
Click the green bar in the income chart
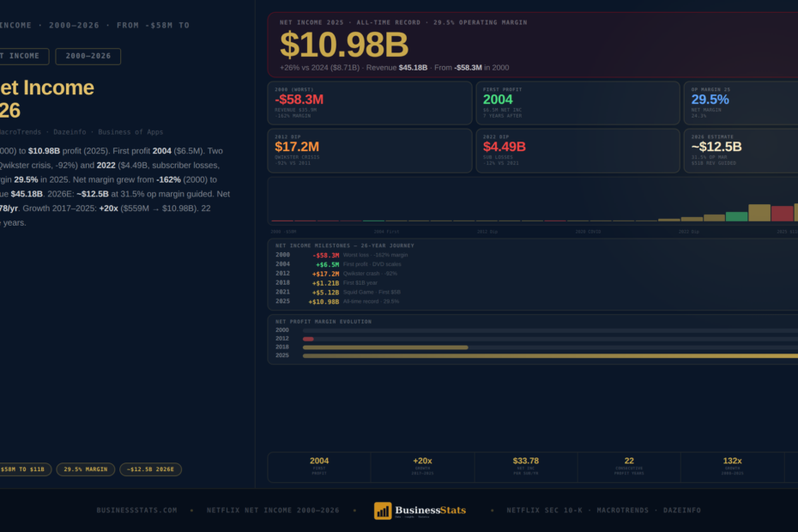tap(736, 216)
